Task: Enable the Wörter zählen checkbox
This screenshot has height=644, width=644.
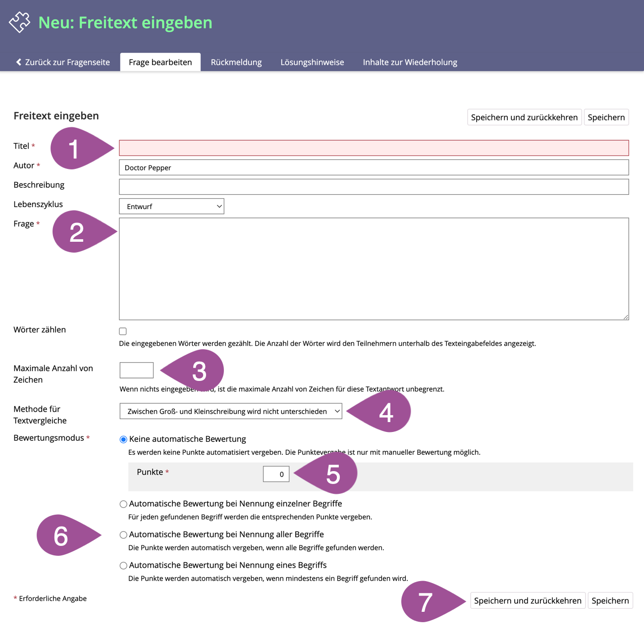Action: pyautogui.click(x=123, y=331)
